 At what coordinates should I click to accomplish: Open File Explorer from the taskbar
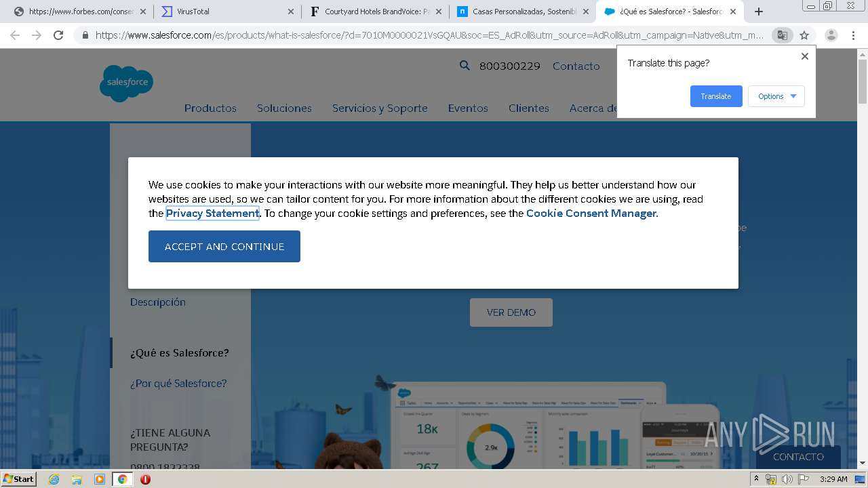pos(77,479)
